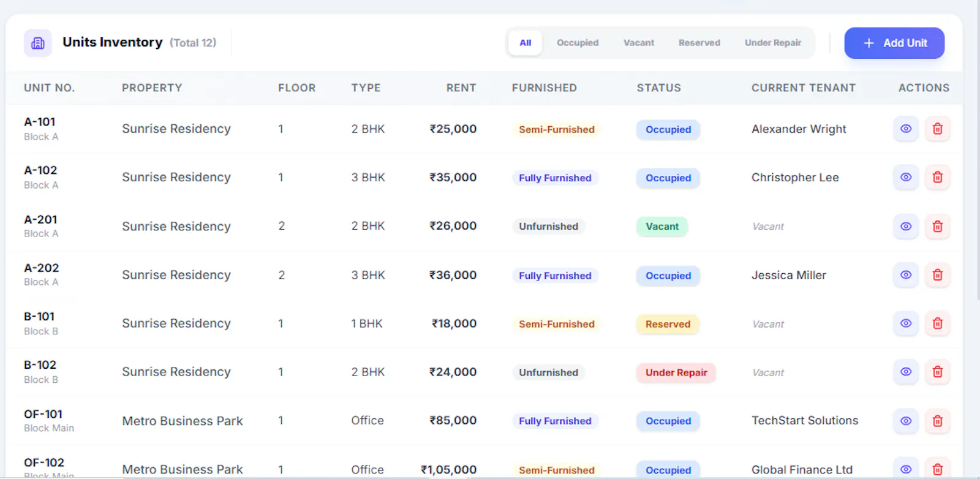
Task: Click the 1 BHK type cell
Action: (367, 323)
